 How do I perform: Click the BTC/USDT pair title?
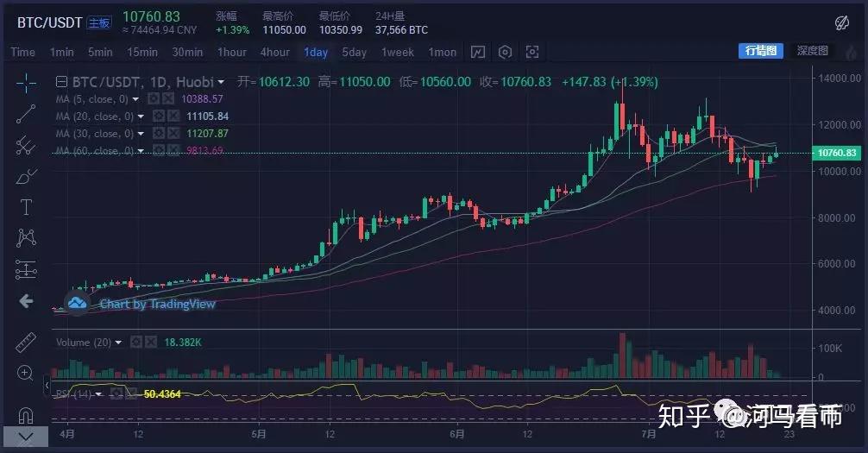[50, 22]
